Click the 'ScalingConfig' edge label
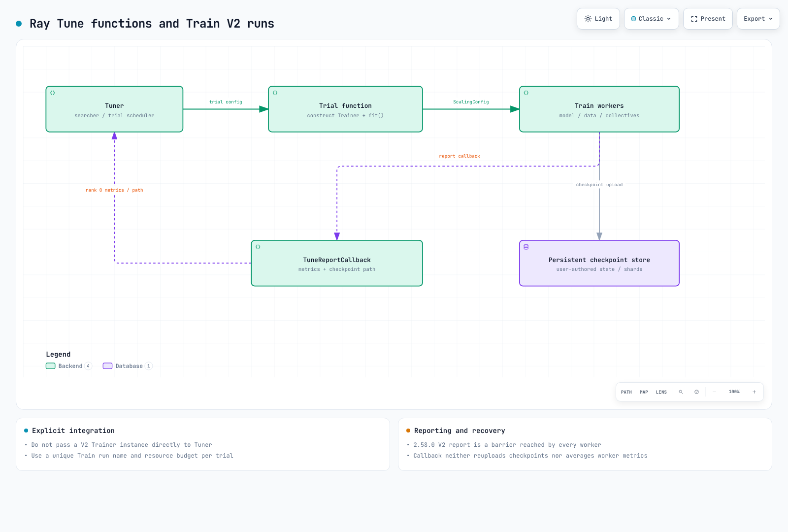Screen dimensions: 788x532 pos(471,102)
